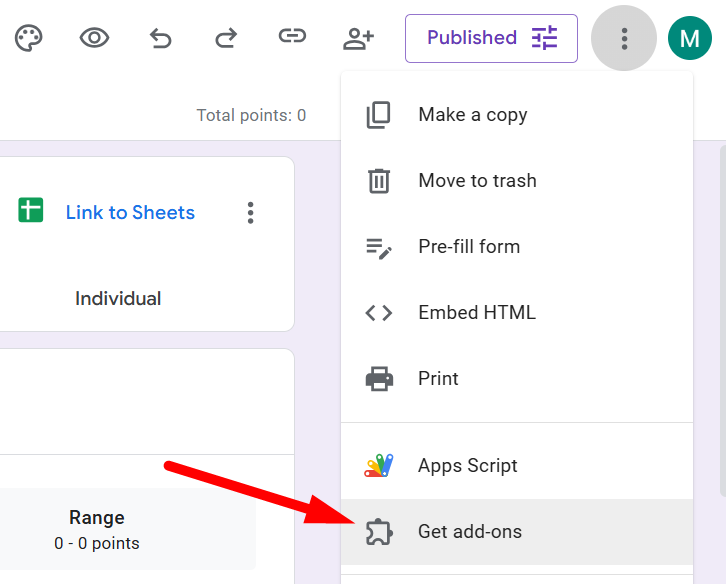Click the green Sheets icon

tap(31, 210)
